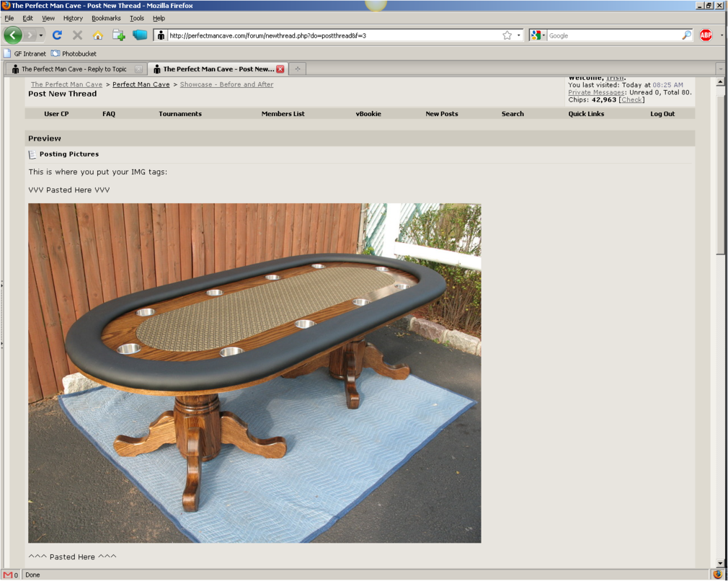Viewport: 728px width, 581px height.
Task: Click the magnifier search go icon
Action: tap(686, 35)
